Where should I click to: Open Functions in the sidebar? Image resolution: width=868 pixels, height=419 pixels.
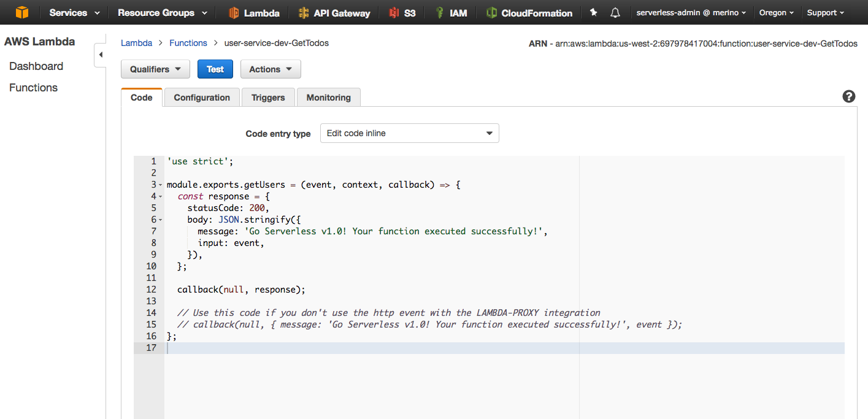pos(33,88)
